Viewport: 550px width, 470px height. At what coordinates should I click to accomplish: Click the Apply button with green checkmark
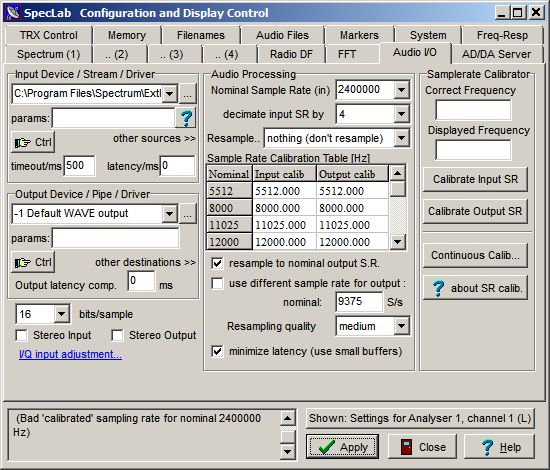pos(342,446)
